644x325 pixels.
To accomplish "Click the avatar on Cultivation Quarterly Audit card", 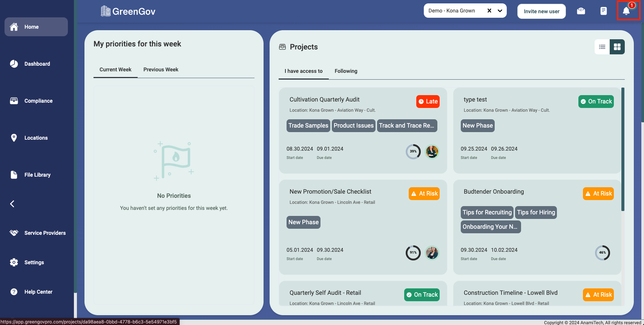I will coord(432,152).
